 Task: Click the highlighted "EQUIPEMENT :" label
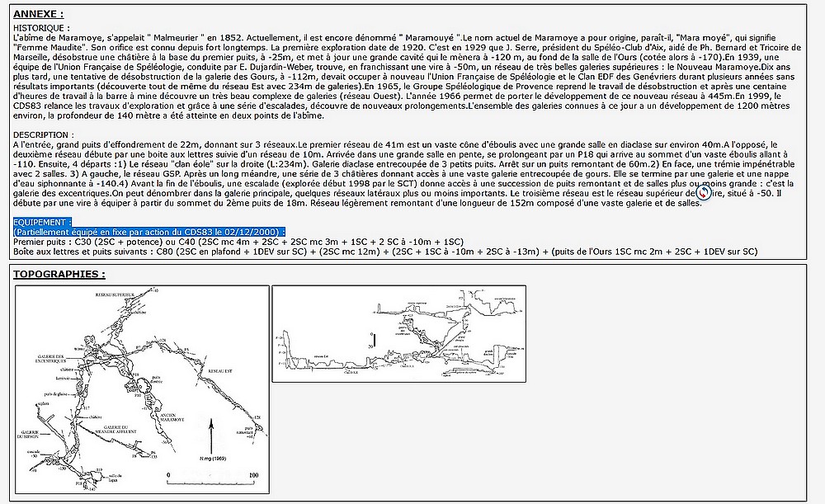43,222
